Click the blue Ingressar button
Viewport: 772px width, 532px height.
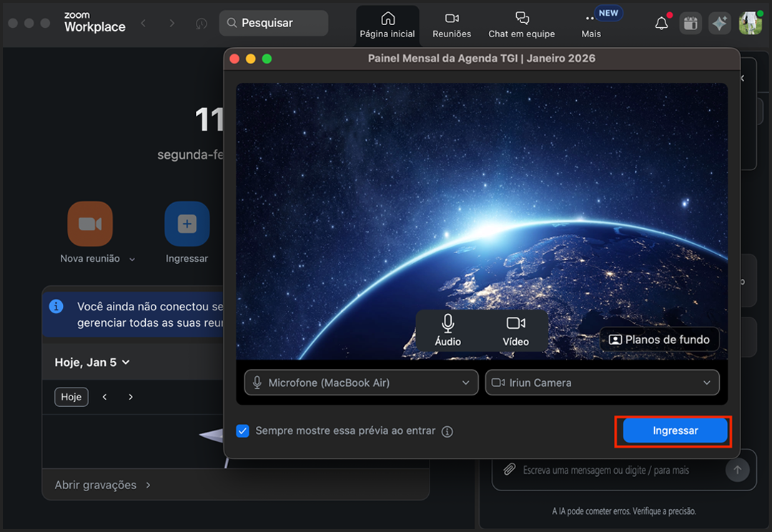click(x=675, y=430)
